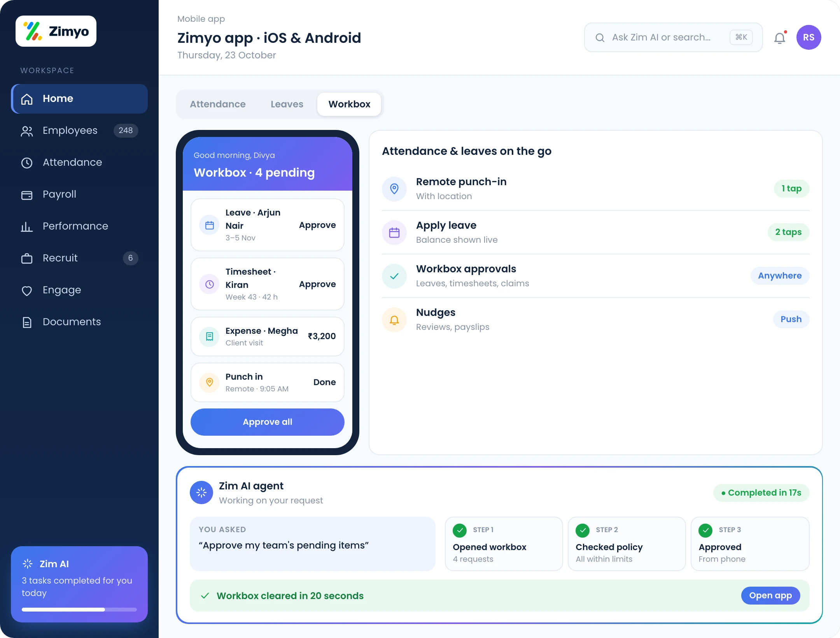
Task: Click the Ask Zim AI search field
Action: [673, 37]
